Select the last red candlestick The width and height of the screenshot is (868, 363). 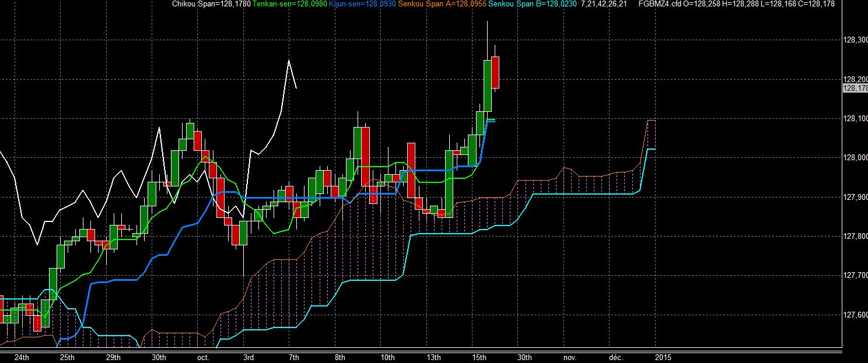pos(495,72)
